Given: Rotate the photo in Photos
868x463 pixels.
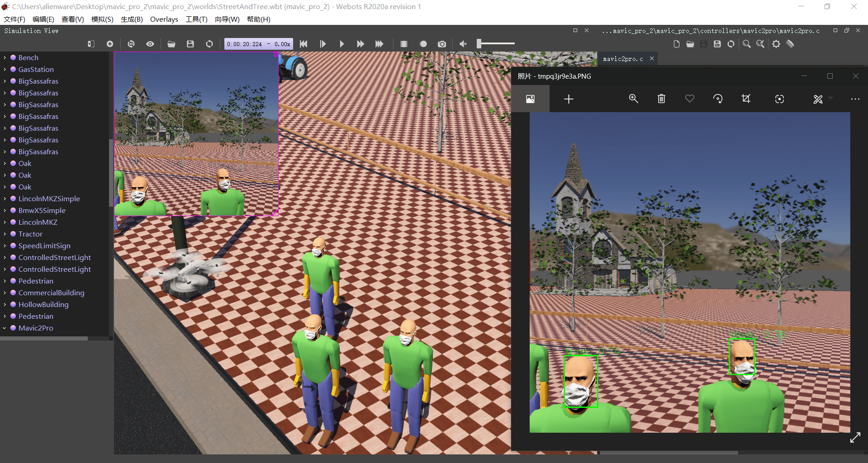Looking at the screenshot, I should point(718,99).
